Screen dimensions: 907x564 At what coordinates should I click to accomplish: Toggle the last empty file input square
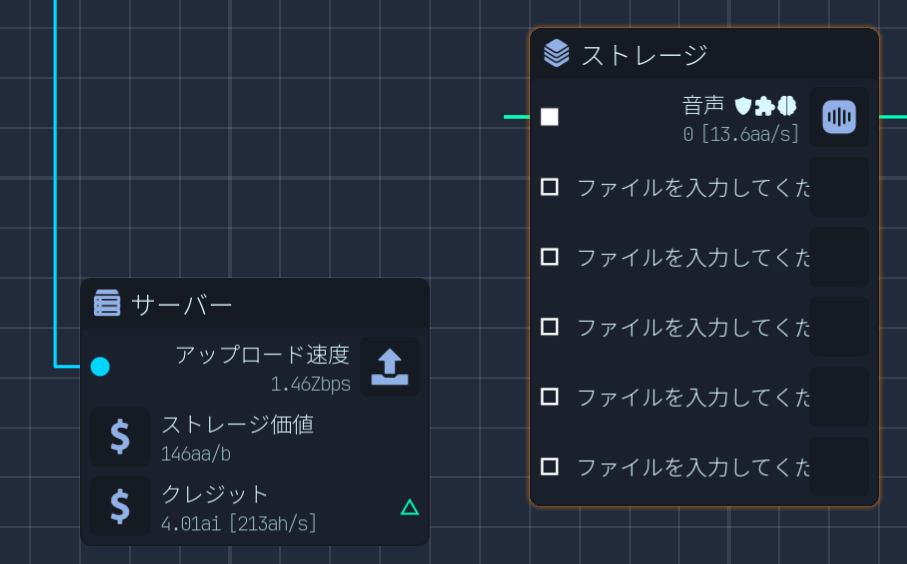(549, 466)
